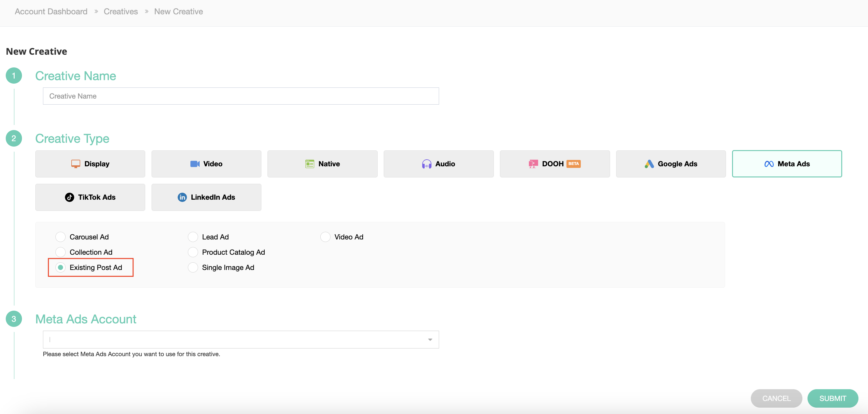The image size is (868, 414).
Task: Choose the DOOH beta creative type
Action: [555, 164]
